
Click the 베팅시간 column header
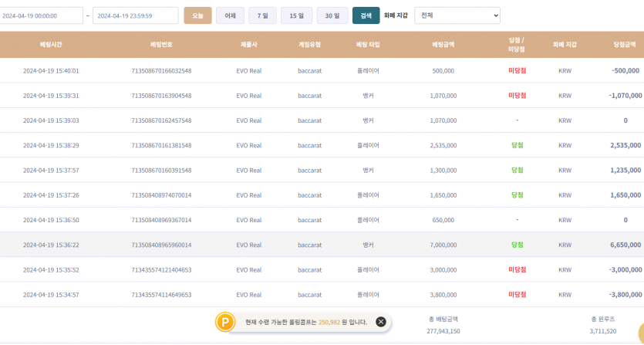coord(51,45)
